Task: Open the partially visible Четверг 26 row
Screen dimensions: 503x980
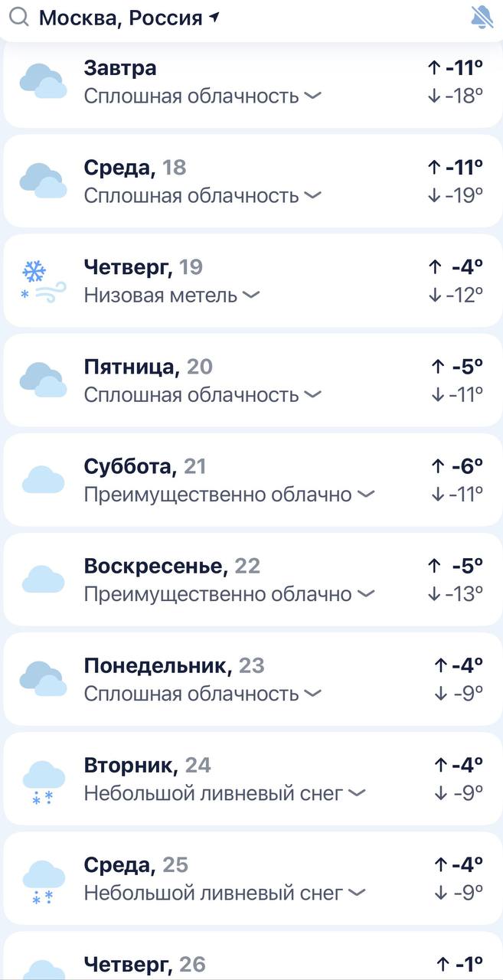Action: pyautogui.click(x=251, y=965)
